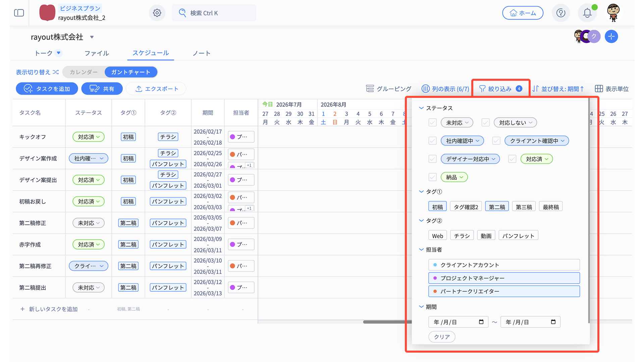
Task: Open help with question mark icon
Action: [x=560, y=13]
